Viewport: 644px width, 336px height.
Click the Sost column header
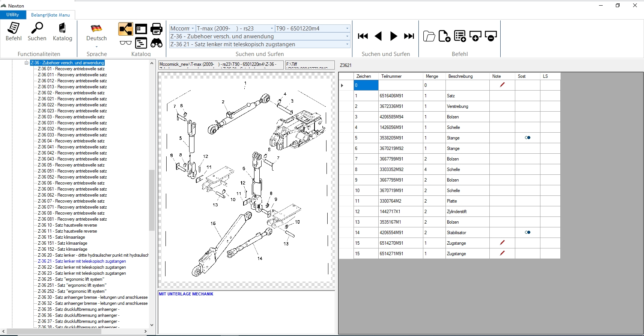coord(528,76)
